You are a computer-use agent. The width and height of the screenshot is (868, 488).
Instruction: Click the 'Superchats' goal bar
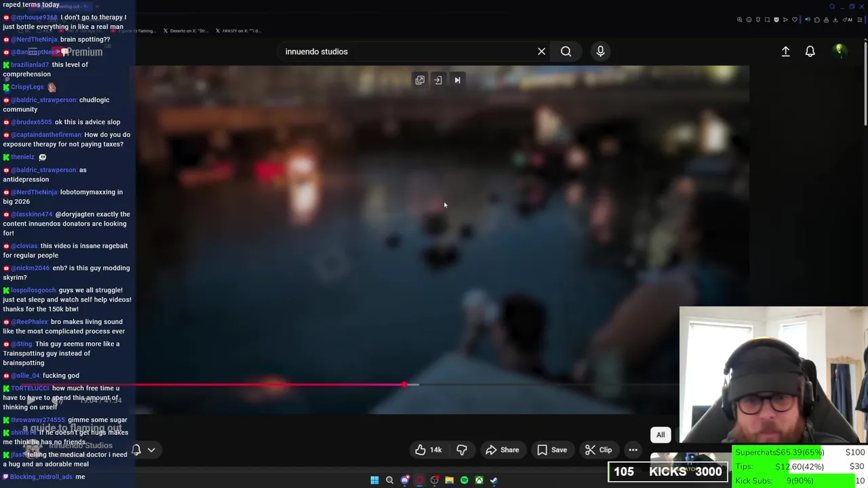(x=800, y=452)
